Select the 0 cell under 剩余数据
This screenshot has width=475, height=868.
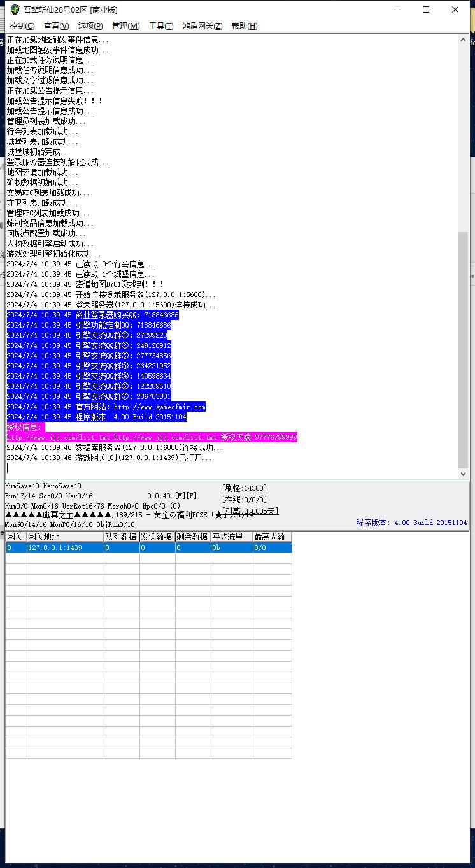tap(193, 547)
